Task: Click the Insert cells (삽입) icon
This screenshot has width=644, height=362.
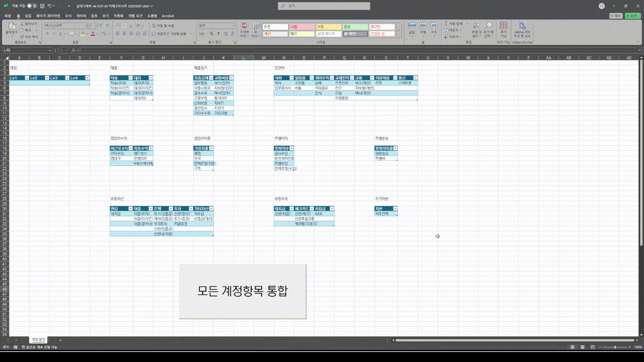Action: pyautogui.click(x=412, y=26)
